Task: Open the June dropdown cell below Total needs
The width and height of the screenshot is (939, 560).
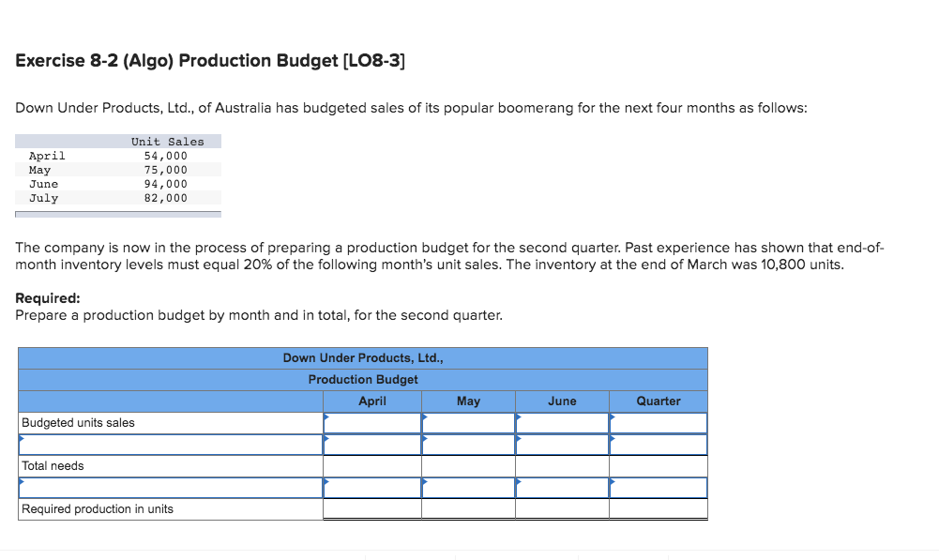Action: [562, 487]
